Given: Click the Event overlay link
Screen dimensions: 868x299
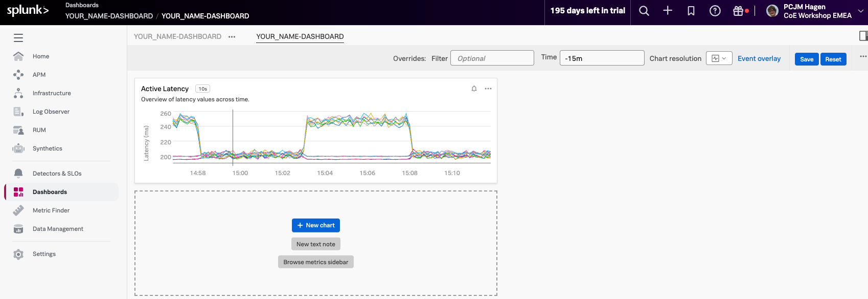Looking at the screenshot, I should coord(759,58).
